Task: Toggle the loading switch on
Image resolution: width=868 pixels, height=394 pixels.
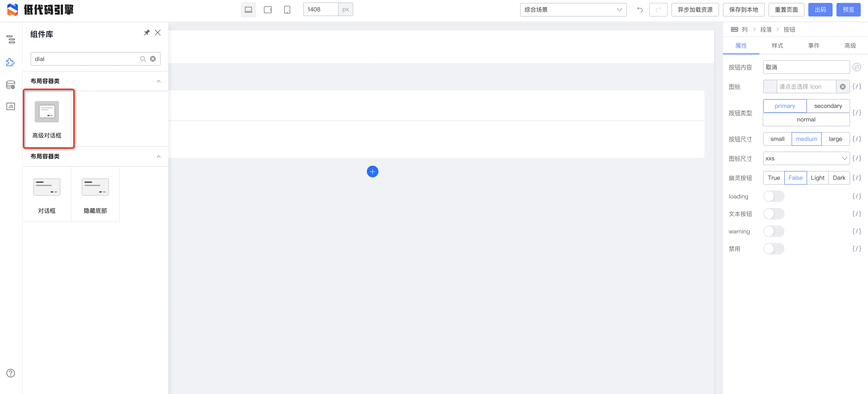Action: point(774,196)
